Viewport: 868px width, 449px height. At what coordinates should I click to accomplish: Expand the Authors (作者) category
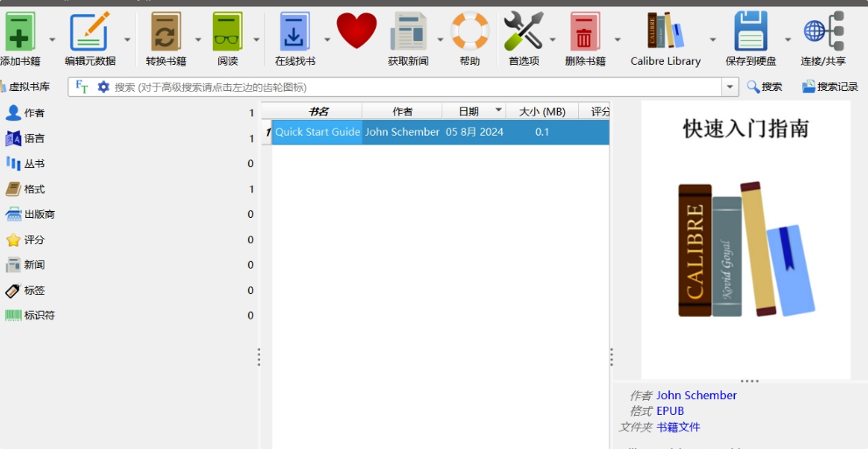tap(129, 113)
